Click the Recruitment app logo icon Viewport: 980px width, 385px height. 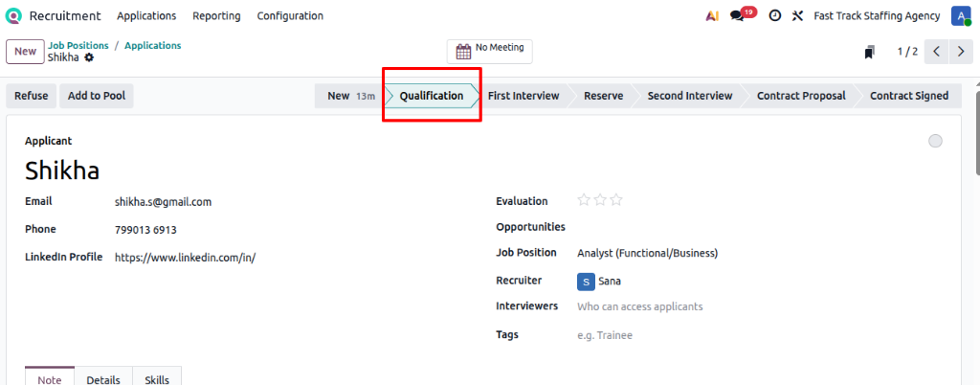tap(14, 16)
